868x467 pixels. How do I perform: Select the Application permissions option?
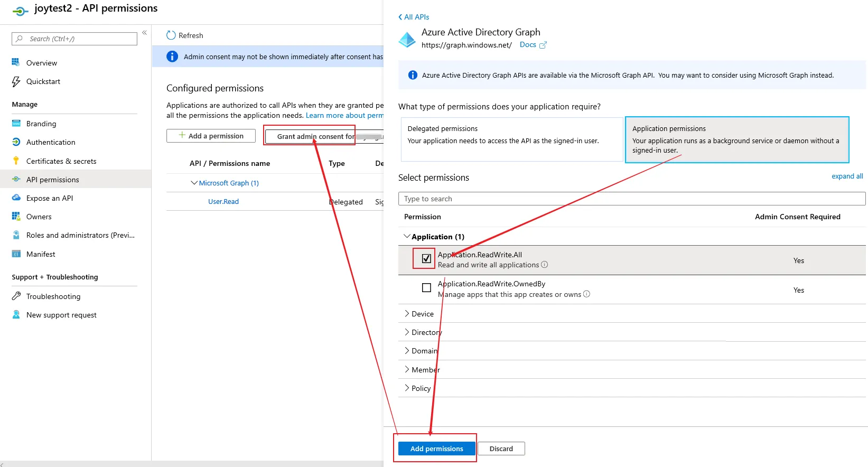737,139
